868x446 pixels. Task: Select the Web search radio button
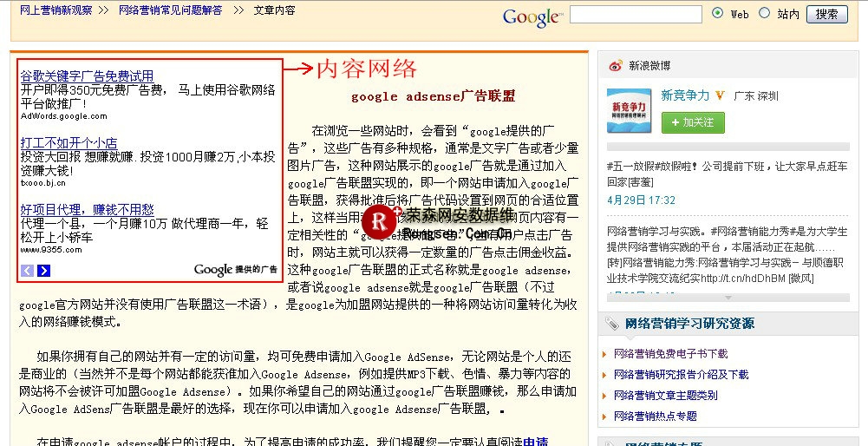click(717, 13)
